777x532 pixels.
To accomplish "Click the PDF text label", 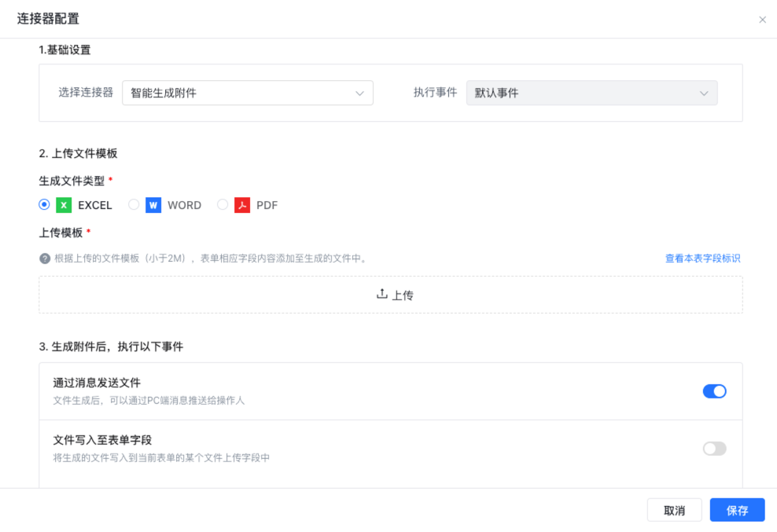I will (x=267, y=205).
